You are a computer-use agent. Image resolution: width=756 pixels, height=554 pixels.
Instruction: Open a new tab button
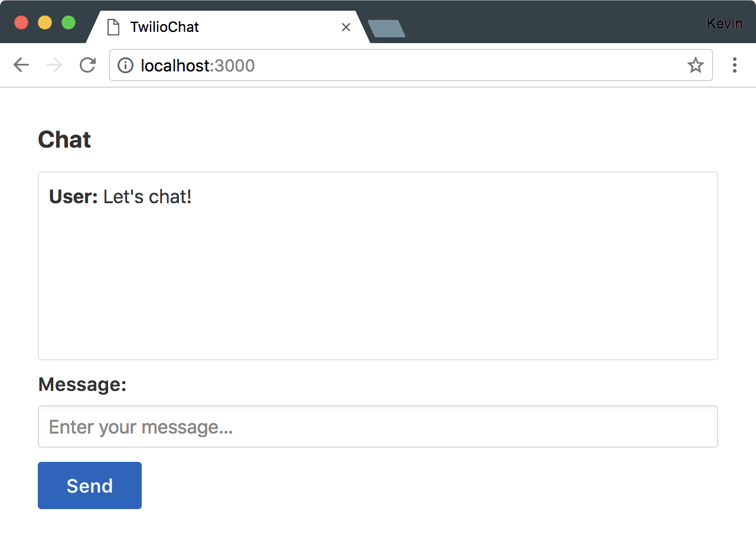386,28
